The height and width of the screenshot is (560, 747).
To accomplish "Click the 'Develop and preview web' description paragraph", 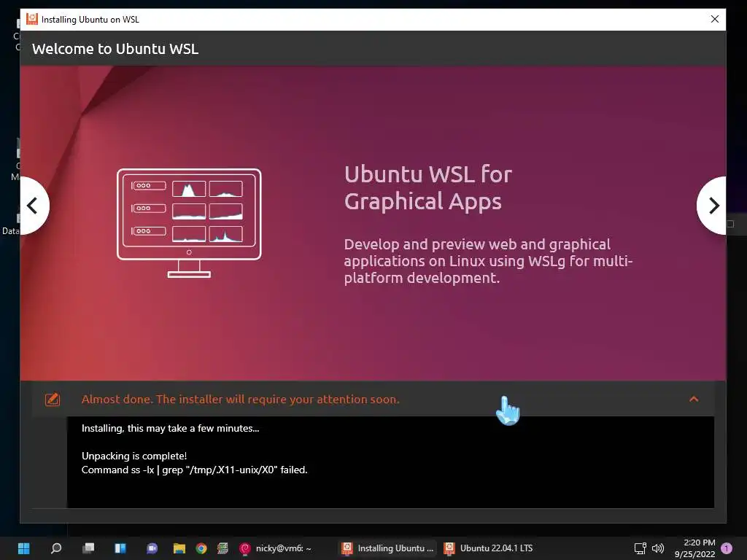I will 488,261.
